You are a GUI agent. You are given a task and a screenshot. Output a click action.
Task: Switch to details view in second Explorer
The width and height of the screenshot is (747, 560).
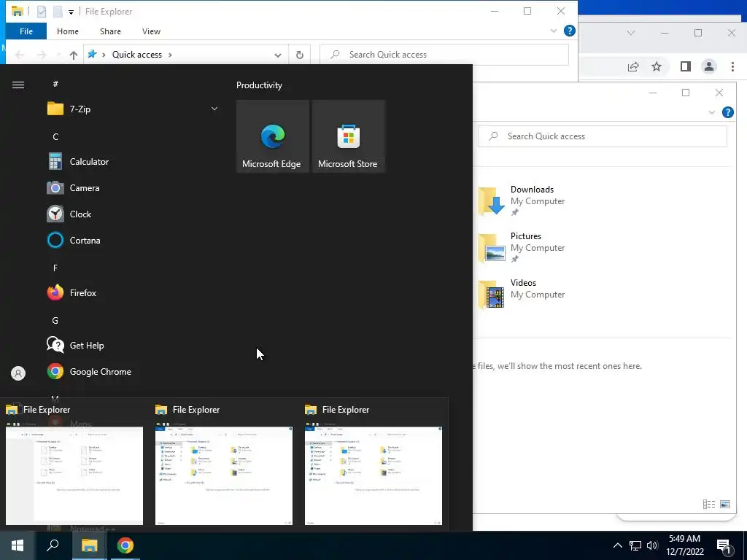click(x=709, y=505)
